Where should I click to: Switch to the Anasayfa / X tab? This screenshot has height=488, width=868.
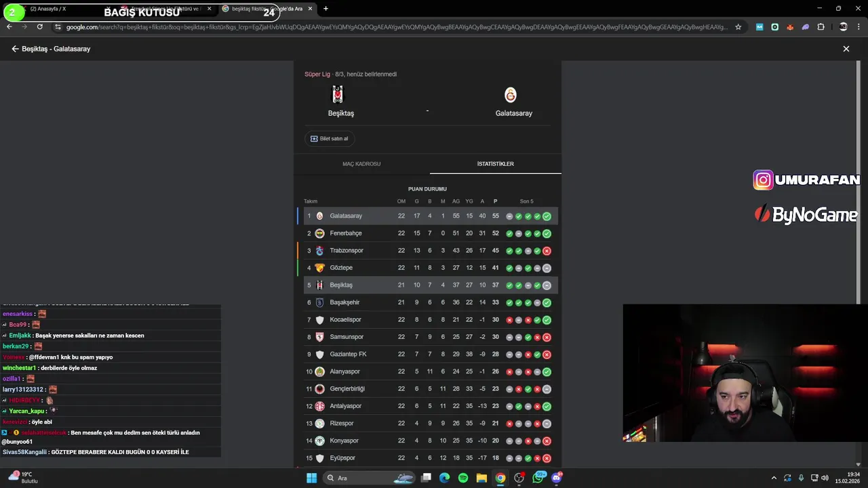click(47, 9)
